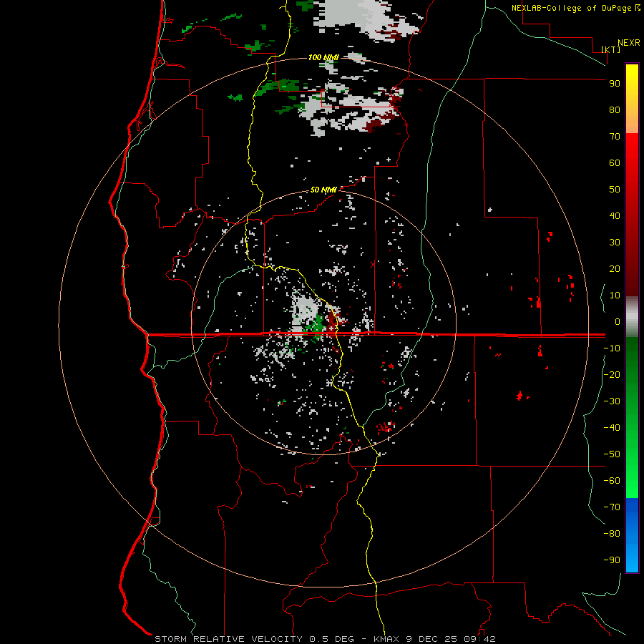The height and width of the screenshot is (644, 644).
Task: Select the "-80" value on velocity scale
Action: (612, 534)
